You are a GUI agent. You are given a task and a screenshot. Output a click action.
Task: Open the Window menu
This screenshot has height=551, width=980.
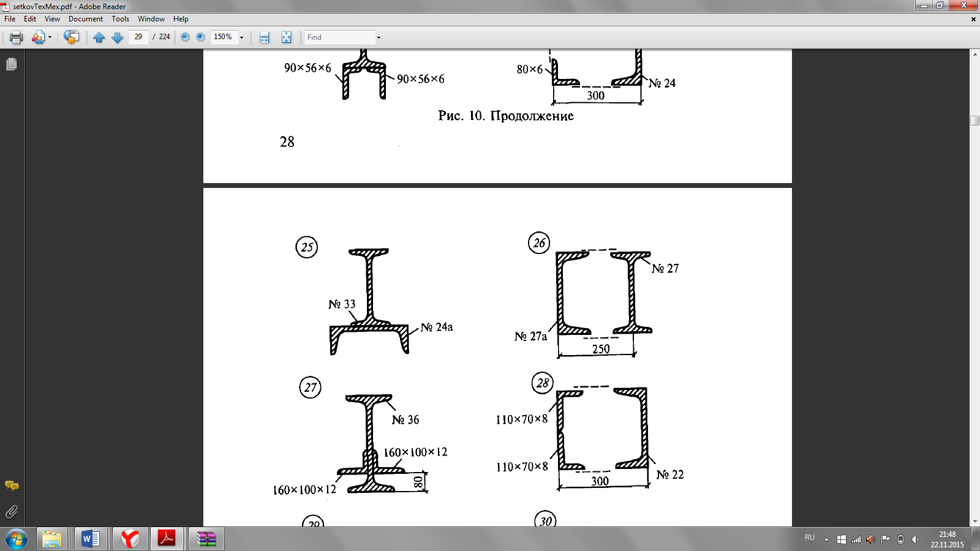151,19
